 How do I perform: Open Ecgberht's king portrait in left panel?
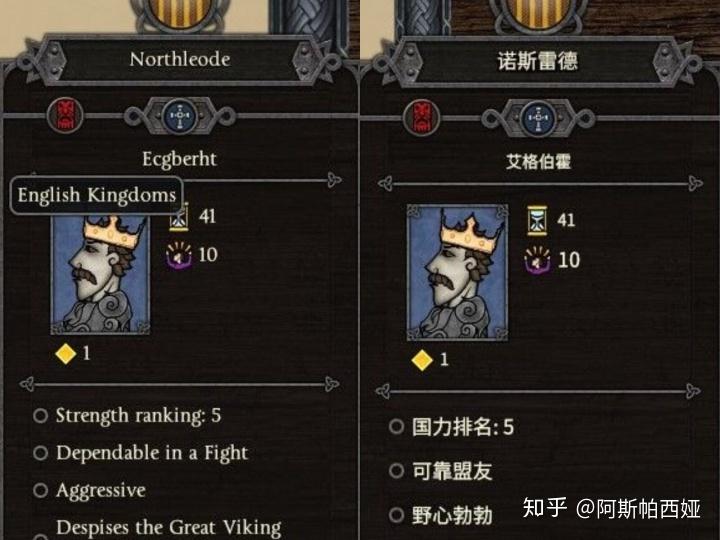point(100,273)
